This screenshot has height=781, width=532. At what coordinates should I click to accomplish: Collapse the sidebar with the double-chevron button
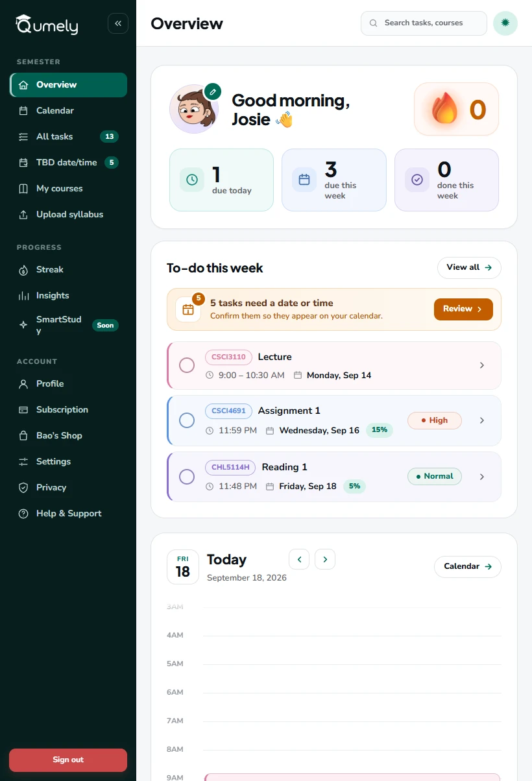118,23
